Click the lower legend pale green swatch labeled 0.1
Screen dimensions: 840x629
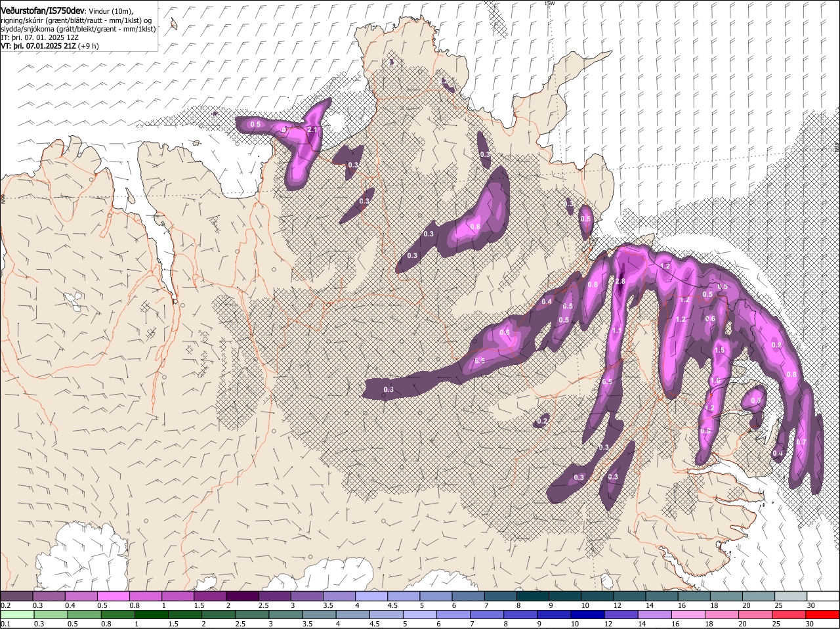18,615
